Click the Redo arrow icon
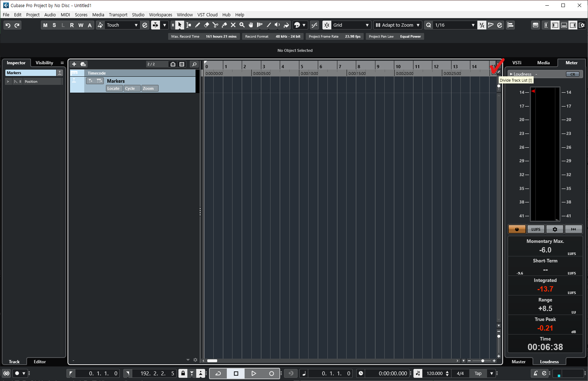 (x=17, y=25)
